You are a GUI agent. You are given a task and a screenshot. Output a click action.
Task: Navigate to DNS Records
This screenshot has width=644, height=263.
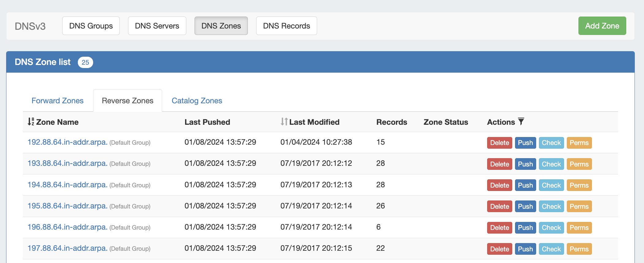point(286,26)
